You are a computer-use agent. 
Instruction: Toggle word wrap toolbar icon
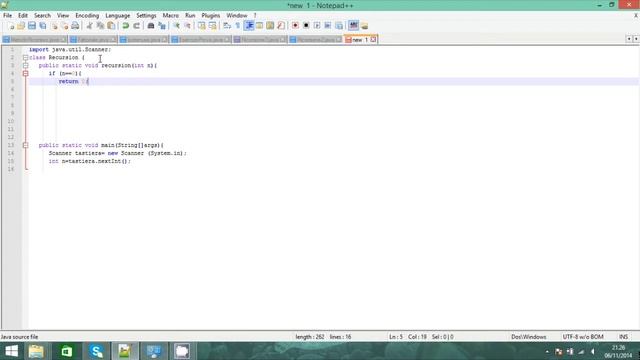point(227,26)
